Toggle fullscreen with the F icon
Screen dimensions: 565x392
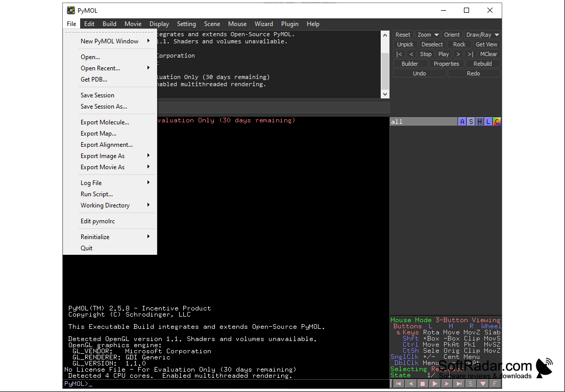pos(495,384)
